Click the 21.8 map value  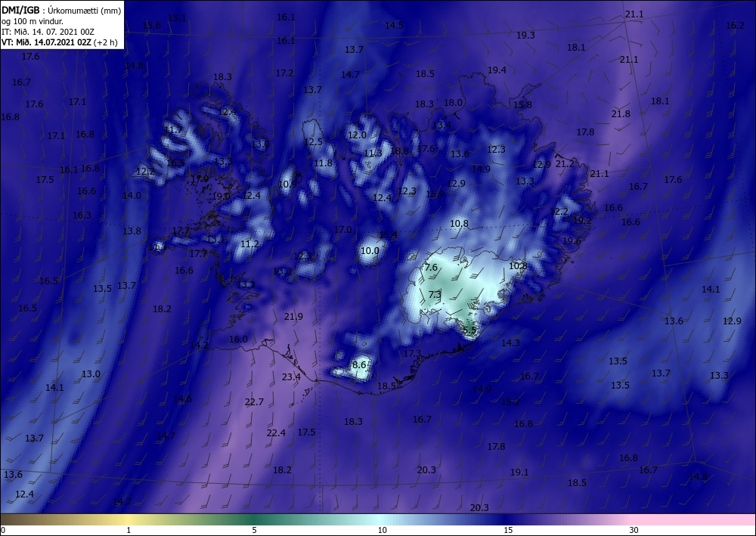[x=621, y=113]
